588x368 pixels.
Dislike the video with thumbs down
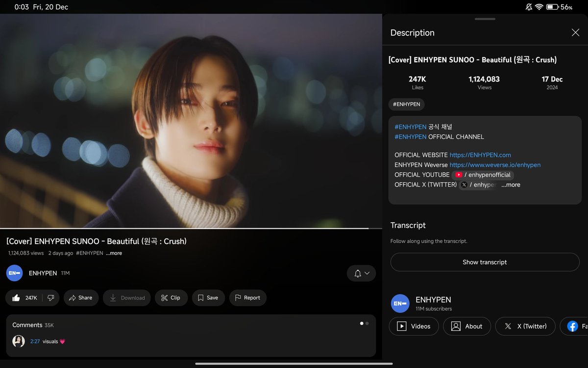coord(51,298)
